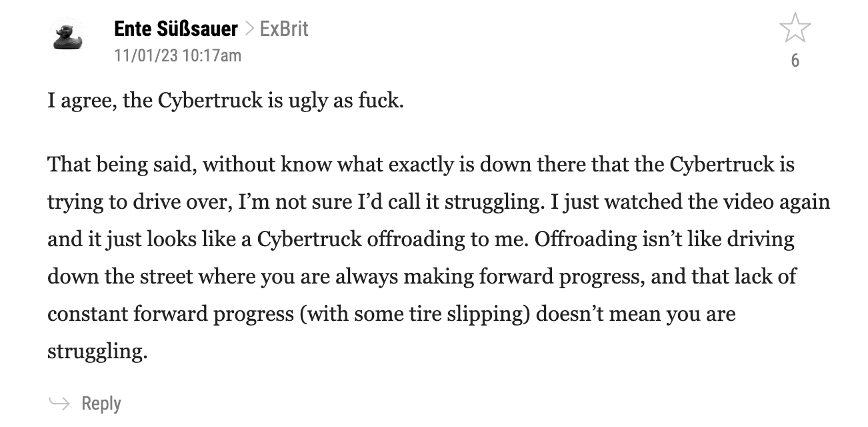
Task: Star the comment by Ente Süßsauer
Action: [795, 29]
